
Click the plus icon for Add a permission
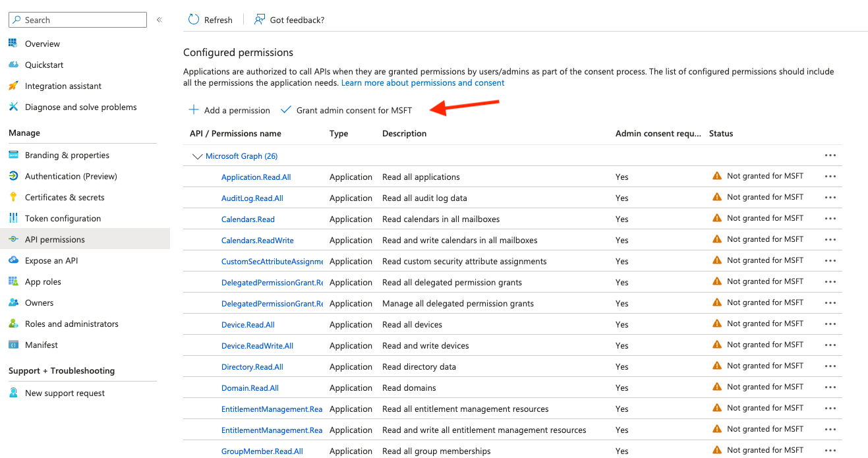pos(194,110)
